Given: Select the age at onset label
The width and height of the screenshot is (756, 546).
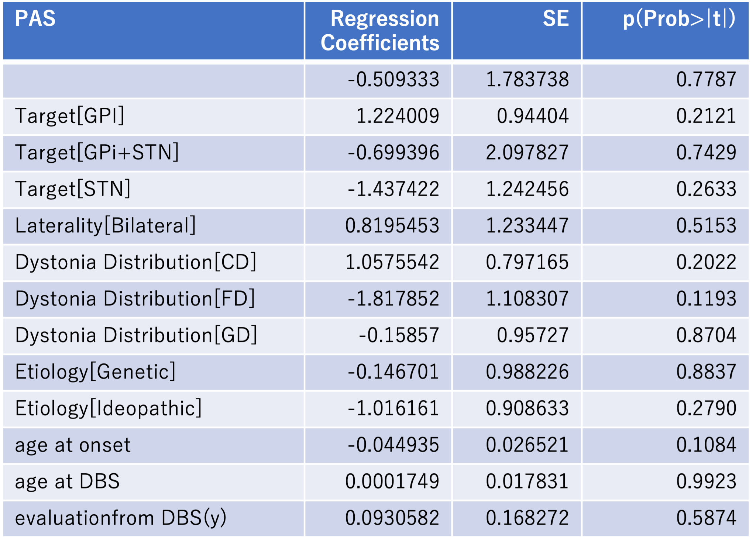Looking at the screenshot, I should point(73,445).
